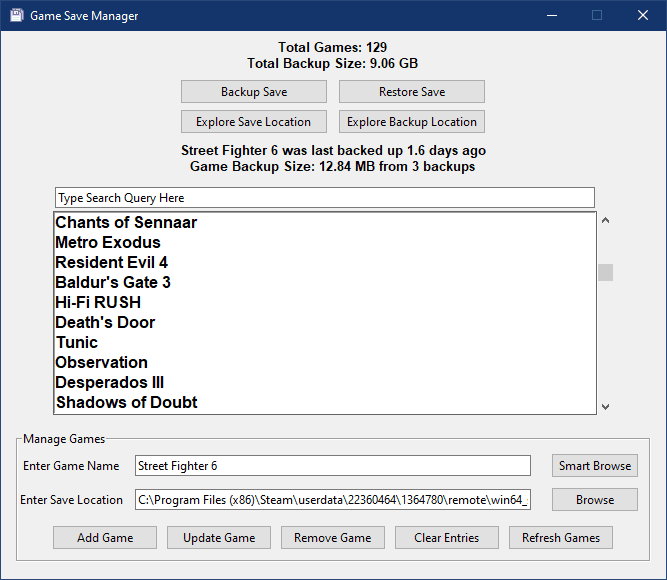Close the Game Save Manager window
This screenshot has width=667, height=580.
pyautogui.click(x=643, y=15)
